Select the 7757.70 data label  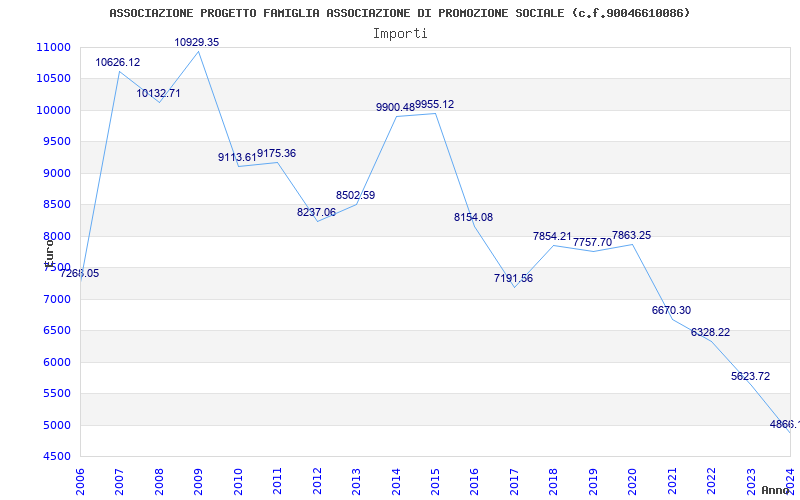click(x=592, y=243)
